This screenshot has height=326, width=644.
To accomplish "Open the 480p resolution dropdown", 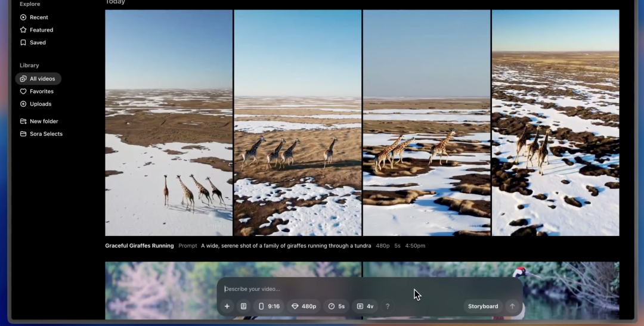I will pyautogui.click(x=304, y=306).
